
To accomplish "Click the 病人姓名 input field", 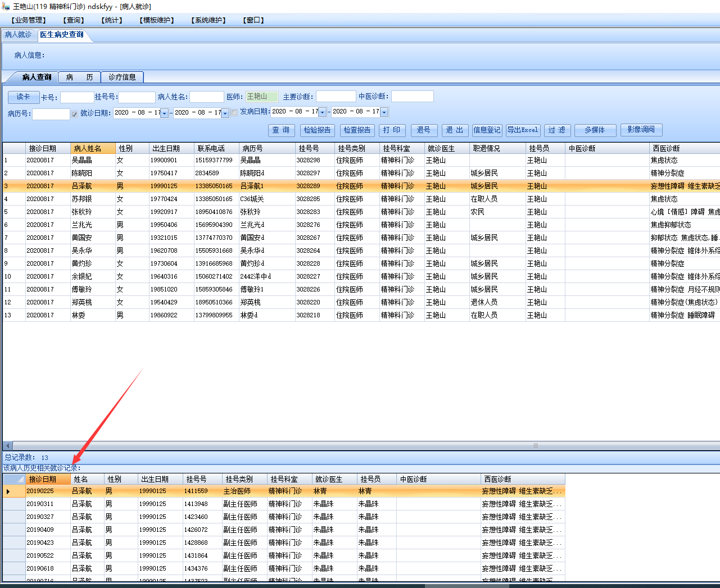I will click(207, 97).
